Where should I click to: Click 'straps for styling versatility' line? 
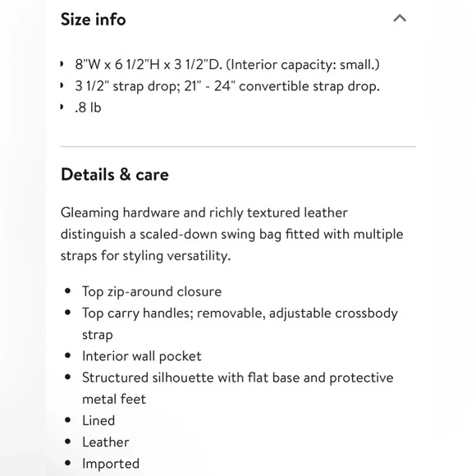[x=146, y=255]
